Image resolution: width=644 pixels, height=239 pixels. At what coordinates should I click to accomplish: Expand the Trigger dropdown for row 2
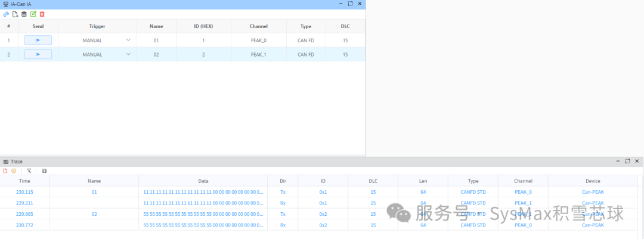click(128, 54)
